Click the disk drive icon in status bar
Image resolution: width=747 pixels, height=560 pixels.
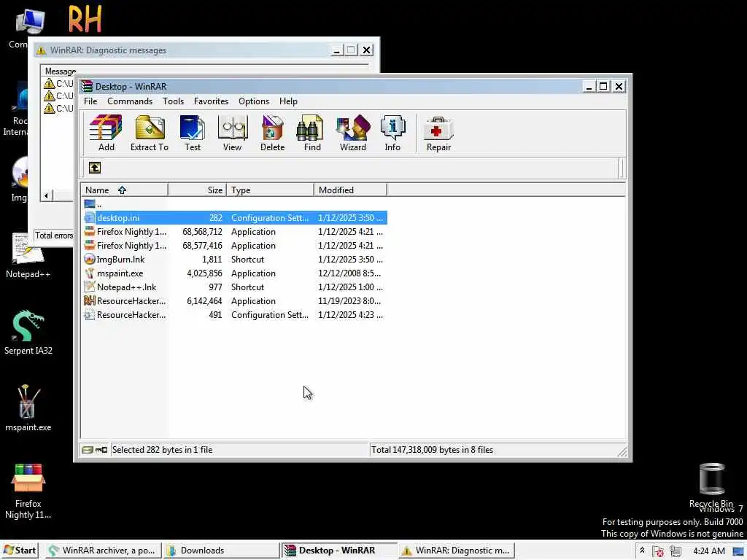pos(88,449)
